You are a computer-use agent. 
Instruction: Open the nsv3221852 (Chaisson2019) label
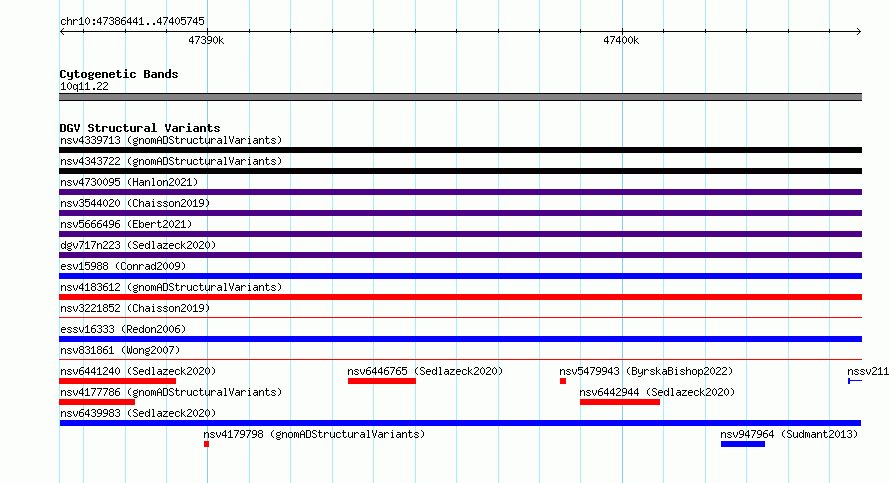click(135, 308)
